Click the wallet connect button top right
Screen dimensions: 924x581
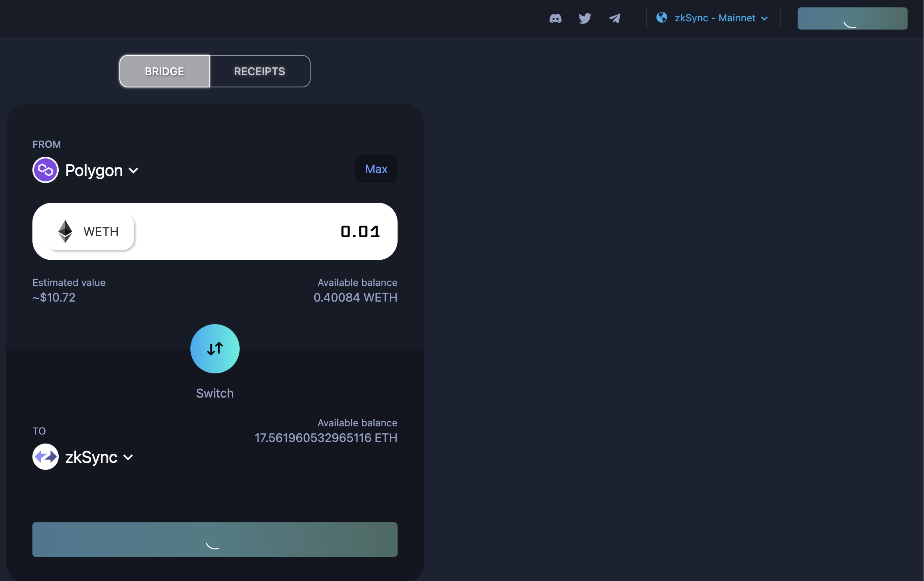[x=852, y=18]
